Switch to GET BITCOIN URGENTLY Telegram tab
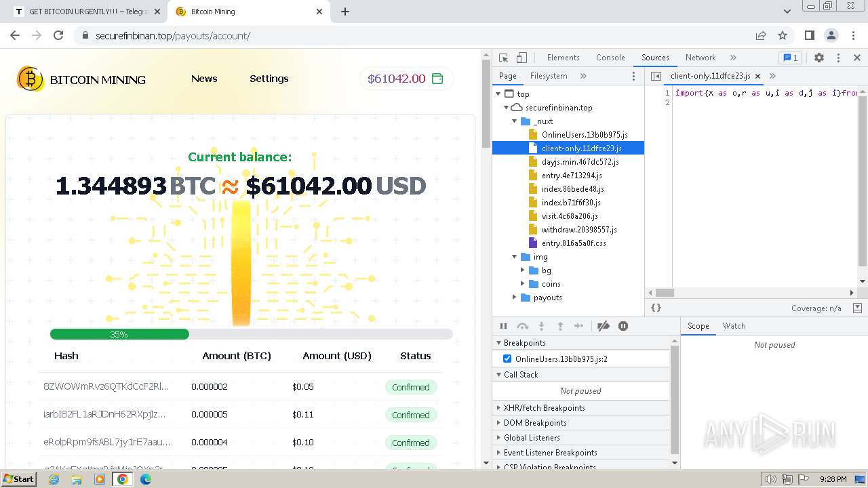Screen dimensions: 868x488 (88, 12)
